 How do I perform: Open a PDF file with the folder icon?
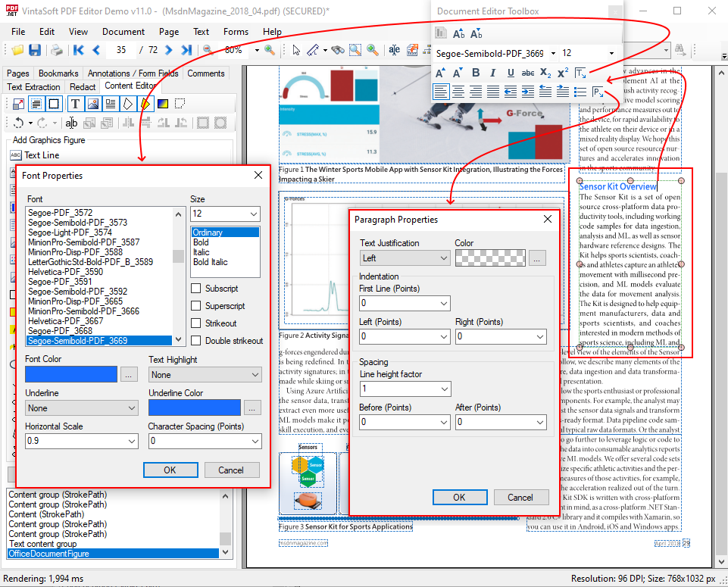click(17, 50)
